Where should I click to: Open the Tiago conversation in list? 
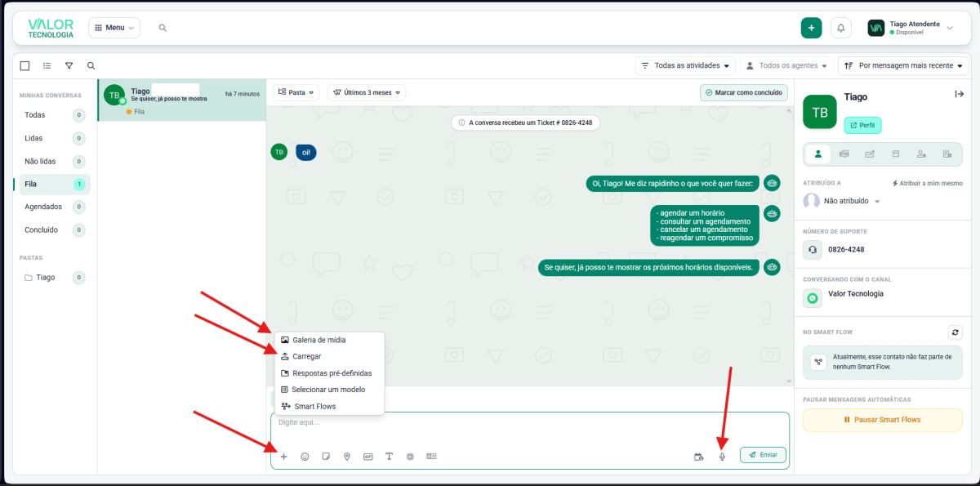click(x=182, y=100)
